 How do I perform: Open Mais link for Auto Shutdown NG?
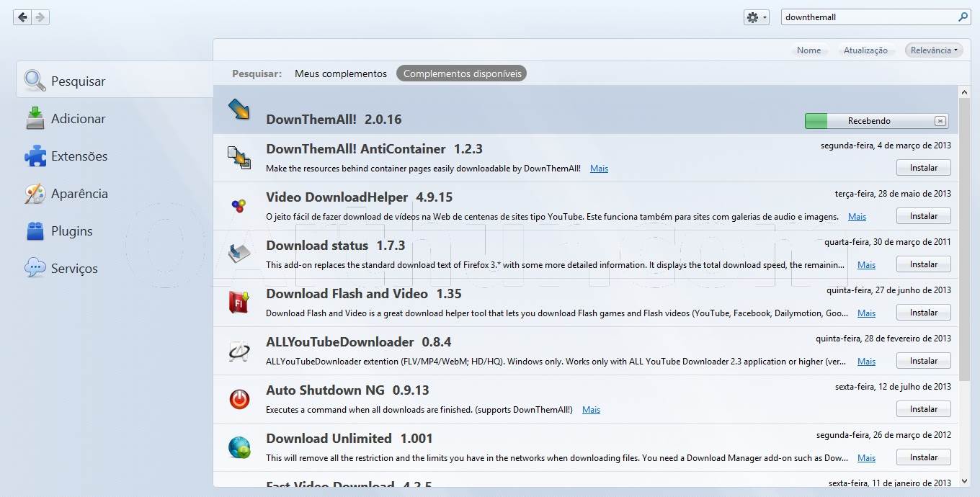[591, 410]
